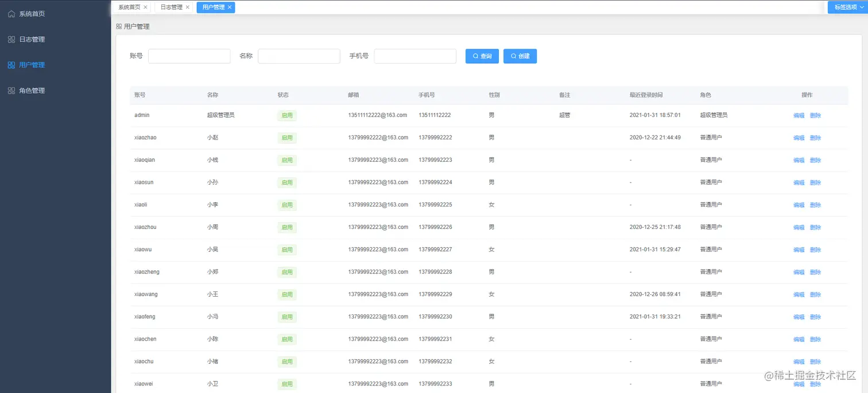The height and width of the screenshot is (393, 868).
Task: Focus the 手机号 search input
Action: click(415, 56)
